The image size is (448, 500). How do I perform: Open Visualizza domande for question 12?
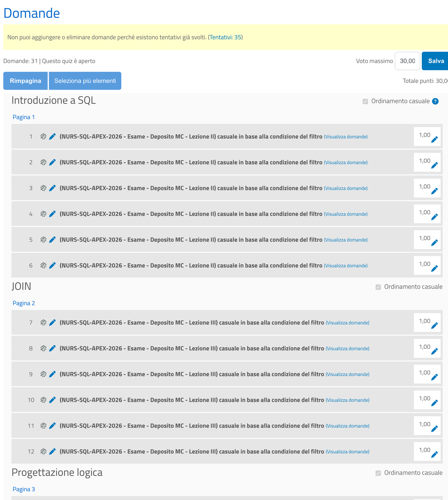(348, 452)
